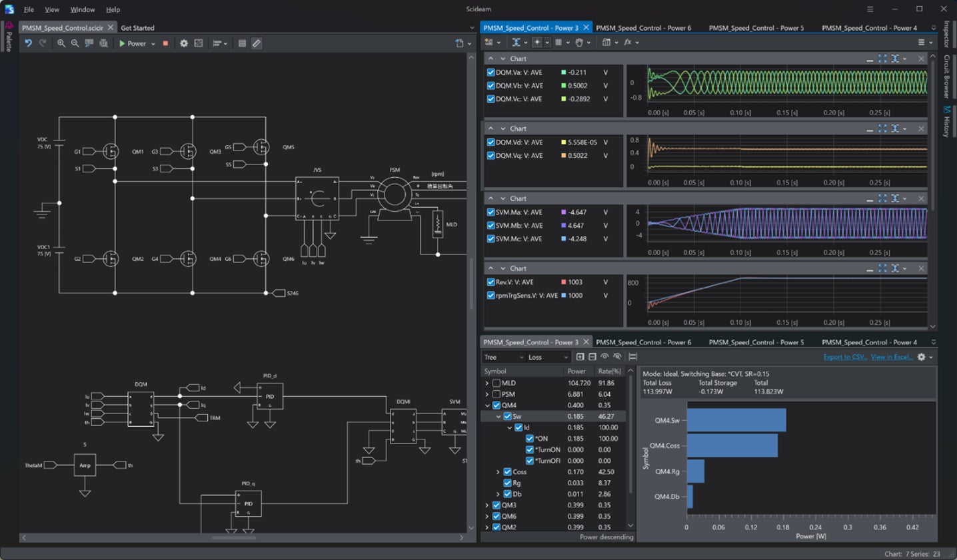Collapse the QM4 tree node

(487, 406)
